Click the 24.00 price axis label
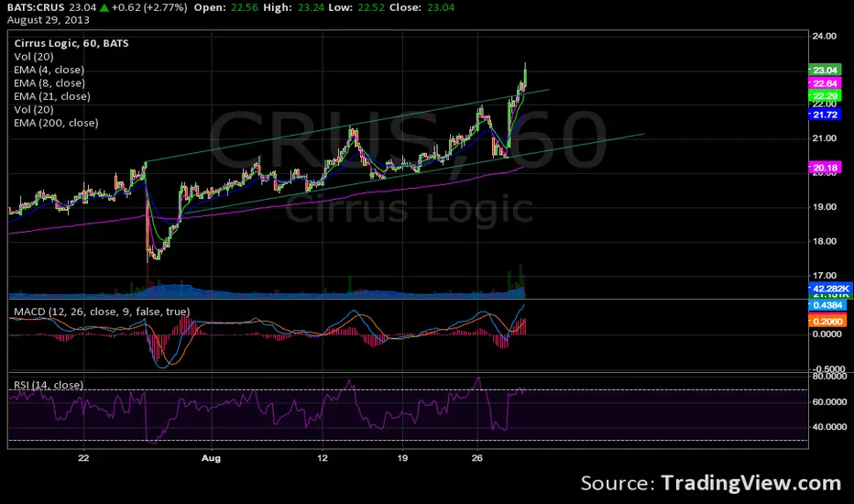The image size is (854, 504). pos(824,36)
